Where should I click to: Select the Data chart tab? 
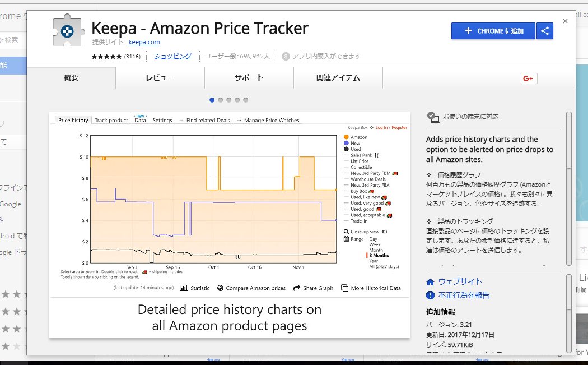[x=140, y=120]
